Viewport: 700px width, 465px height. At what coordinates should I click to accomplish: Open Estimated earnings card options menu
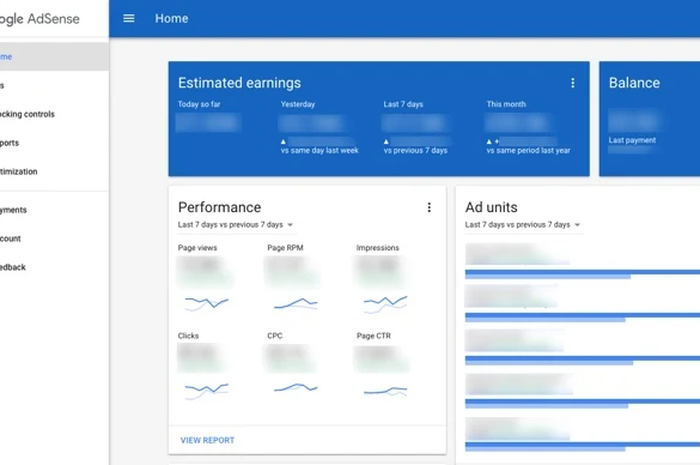coord(572,83)
